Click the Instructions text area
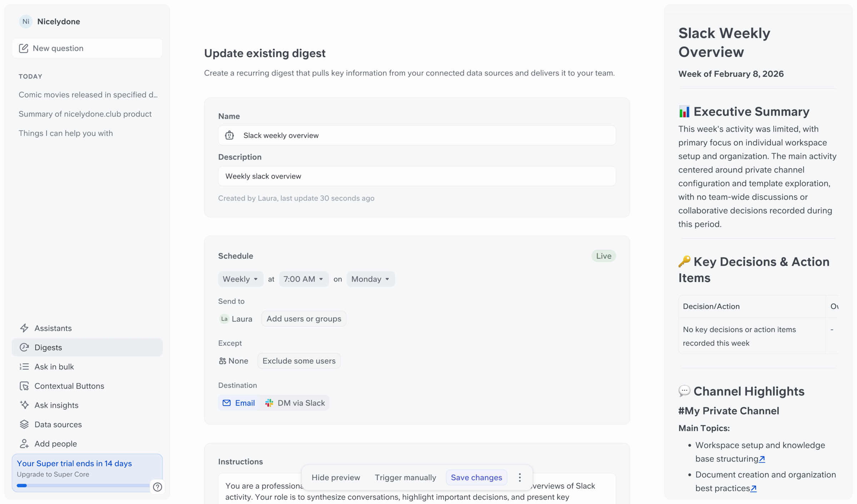 (x=417, y=489)
